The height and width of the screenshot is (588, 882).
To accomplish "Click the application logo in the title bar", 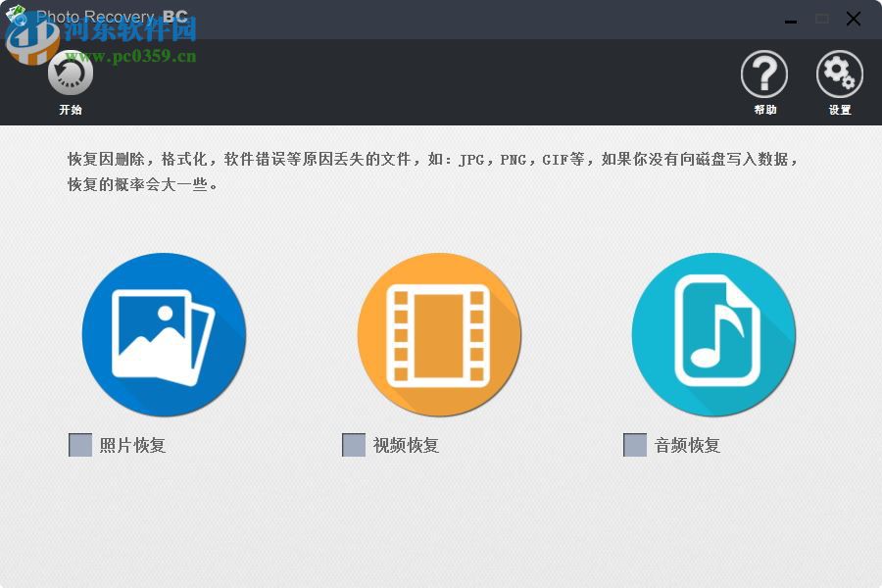I will pyautogui.click(x=18, y=13).
